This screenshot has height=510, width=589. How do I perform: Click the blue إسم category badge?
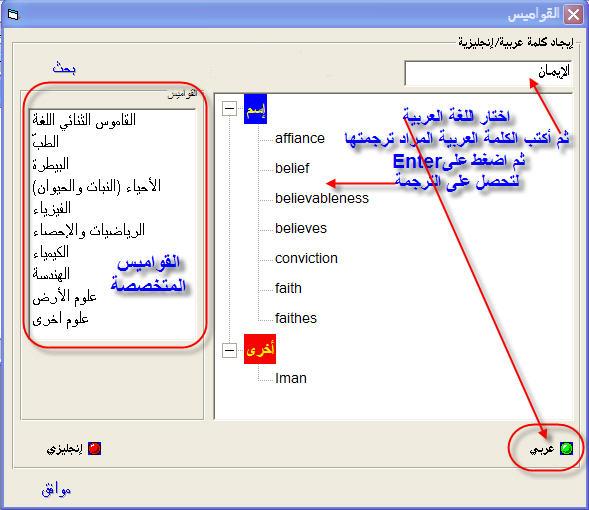pos(255,109)
